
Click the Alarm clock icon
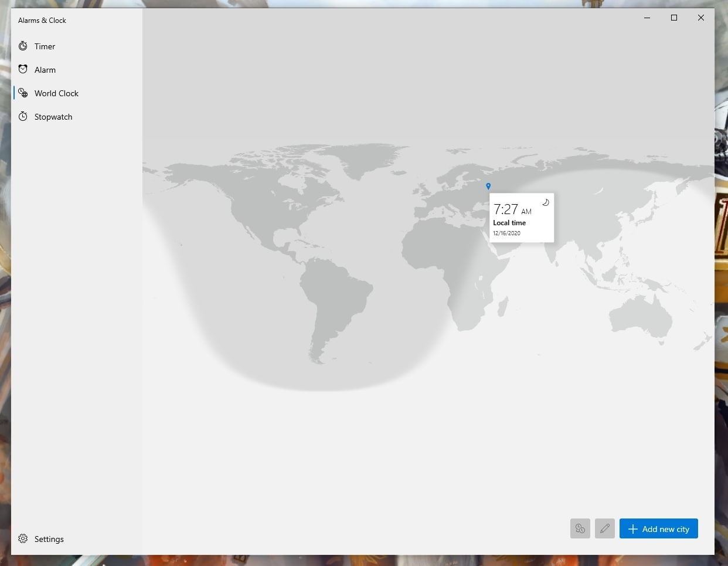click(x=23, y=69)
